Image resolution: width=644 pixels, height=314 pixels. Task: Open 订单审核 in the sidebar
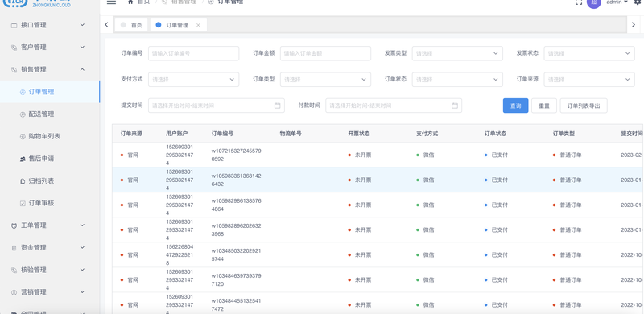pos(41,203)
